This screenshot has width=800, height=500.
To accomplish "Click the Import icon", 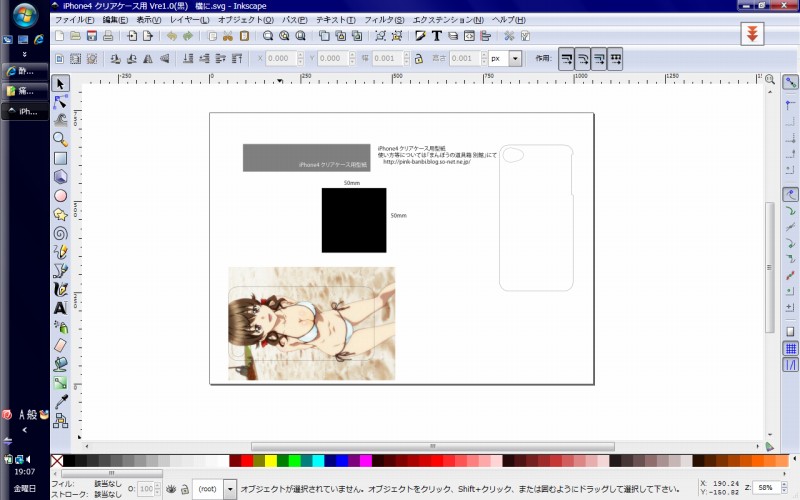I will coord(132,36).
